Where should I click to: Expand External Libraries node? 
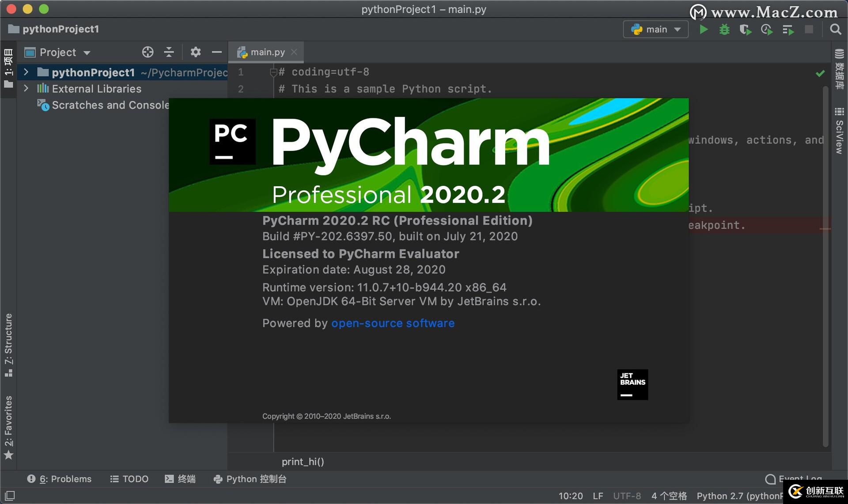coord(26,88)
